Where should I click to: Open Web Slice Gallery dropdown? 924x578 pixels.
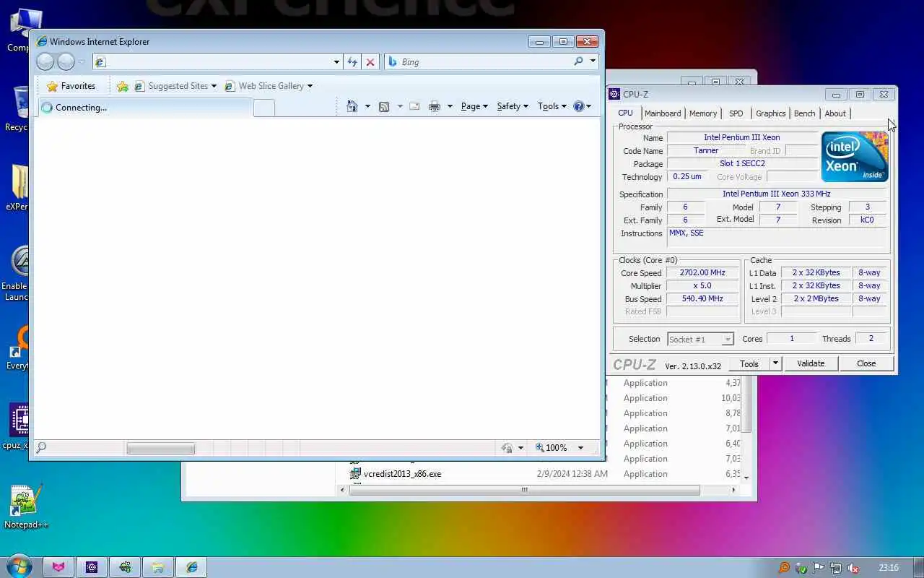point(269,86)
